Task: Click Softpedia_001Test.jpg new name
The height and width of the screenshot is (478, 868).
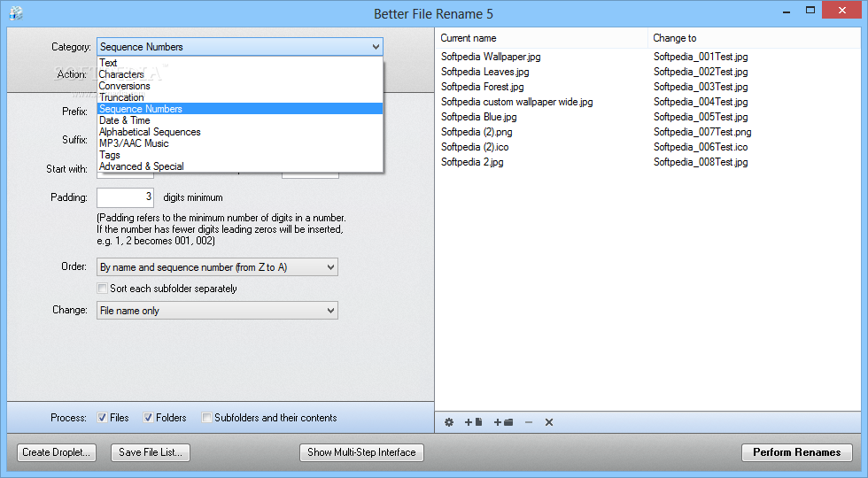Action: 701,57
